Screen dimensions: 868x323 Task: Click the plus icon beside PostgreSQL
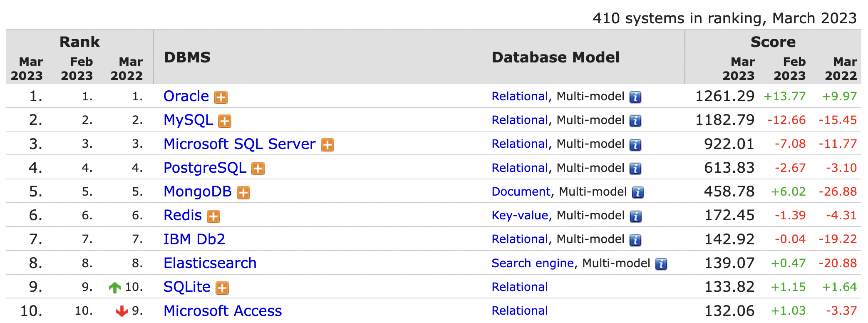(258, 169)
